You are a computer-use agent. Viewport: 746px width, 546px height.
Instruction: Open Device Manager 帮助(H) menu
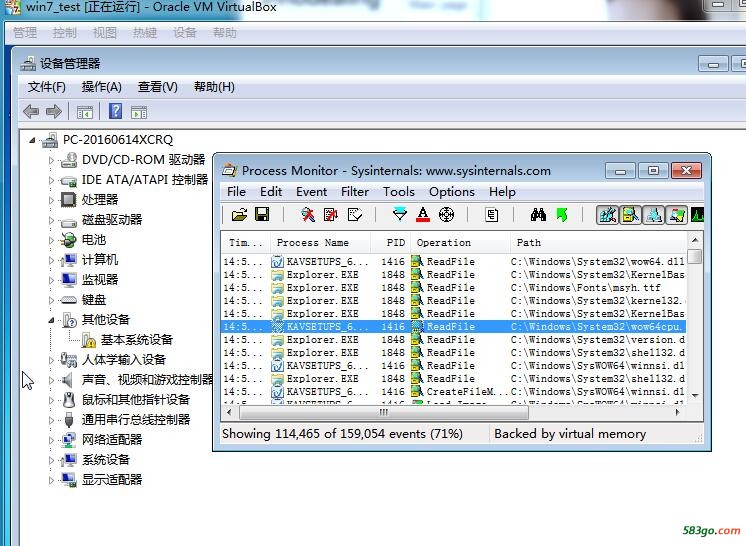point(214,87)
